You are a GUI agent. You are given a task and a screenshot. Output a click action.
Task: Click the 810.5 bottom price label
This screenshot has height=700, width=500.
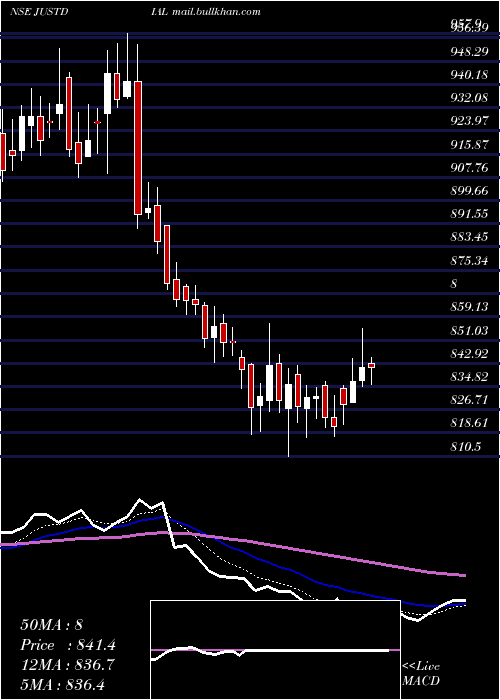(466, 446)
